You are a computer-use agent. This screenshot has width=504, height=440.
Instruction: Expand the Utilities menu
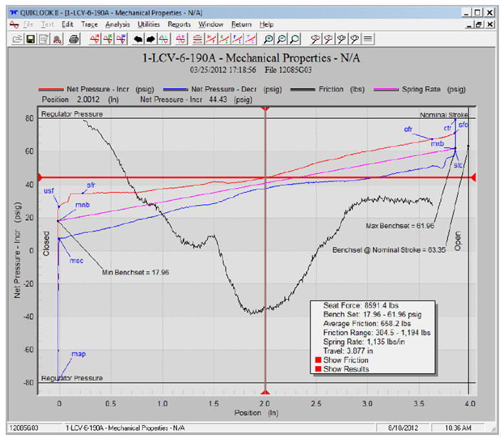click(148, 24)
